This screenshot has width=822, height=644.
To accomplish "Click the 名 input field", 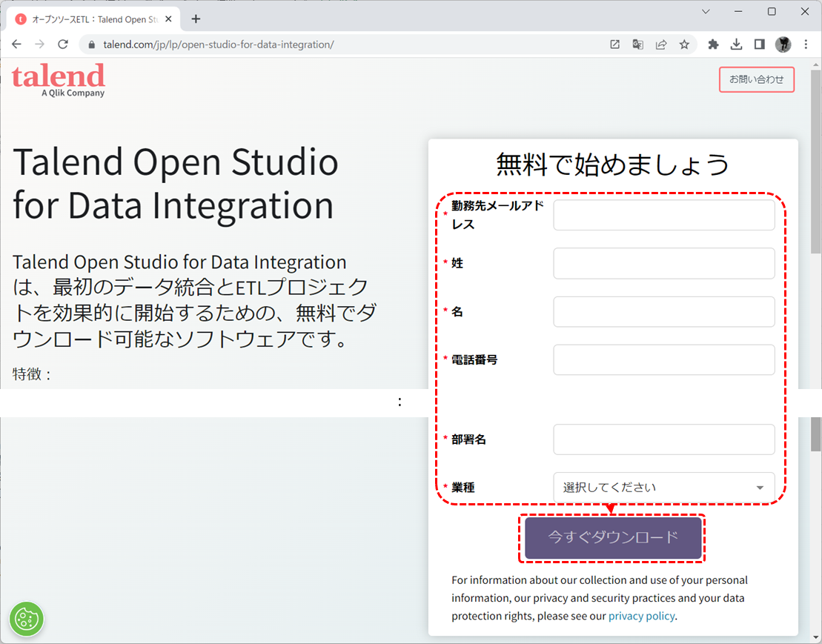I will [x=663, y=312].
